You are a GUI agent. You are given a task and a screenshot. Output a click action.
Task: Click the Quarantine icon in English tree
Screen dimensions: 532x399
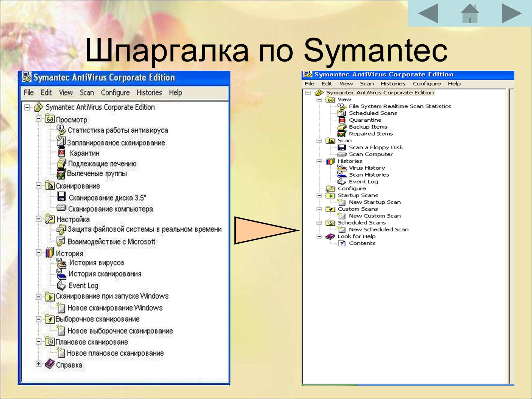[x=342, y=120]
